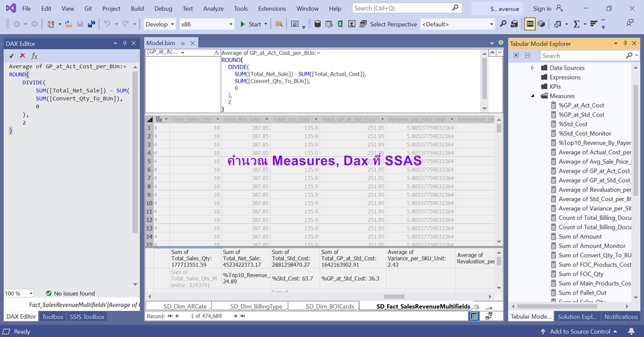Viewport: 644px width, 337px height.
Task: Open the Start button dropdown arrow
Action: click(x=266, y=24)
